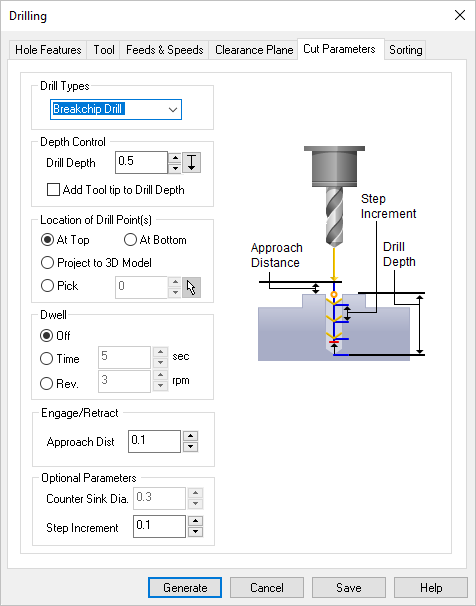Click the Step Increment input field
Image resolution: width=476 pixels, height=606 pixels.
click(159, 526)
